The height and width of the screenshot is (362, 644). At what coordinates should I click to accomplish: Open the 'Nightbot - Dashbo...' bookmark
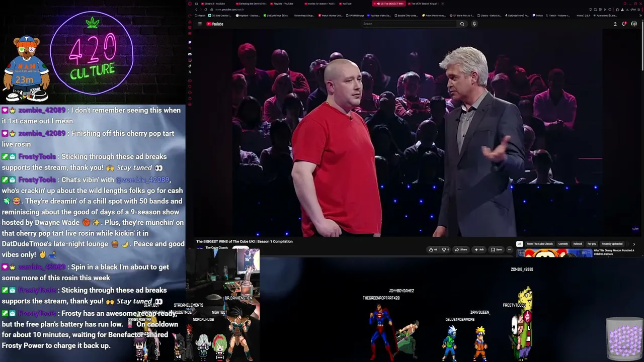[x=249, y=16]
